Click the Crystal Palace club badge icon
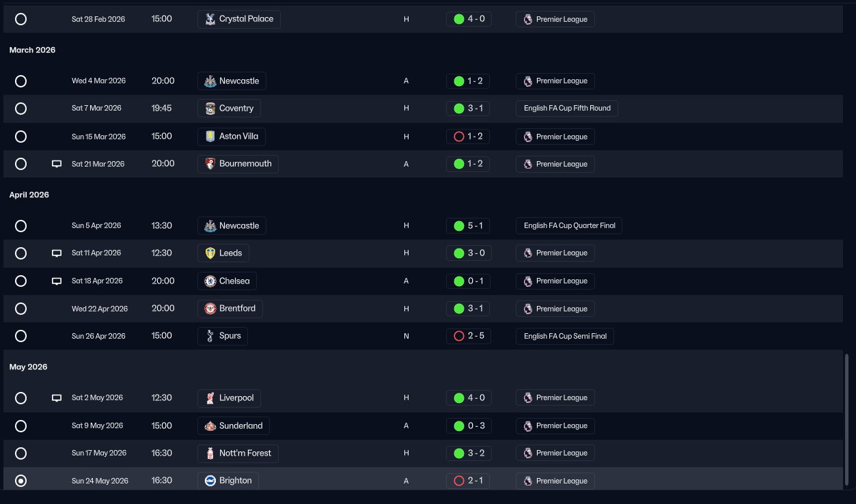856x504 pixels. pos(210,19)
